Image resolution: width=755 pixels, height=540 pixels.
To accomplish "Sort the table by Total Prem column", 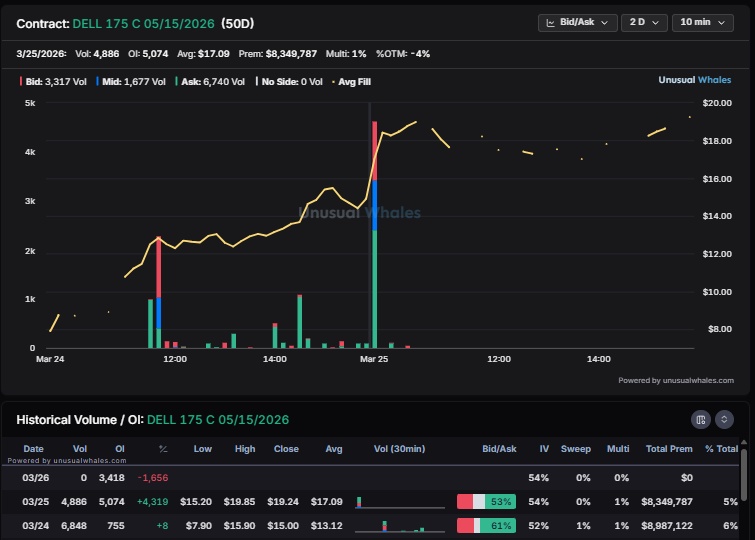I will coord(669,449).
